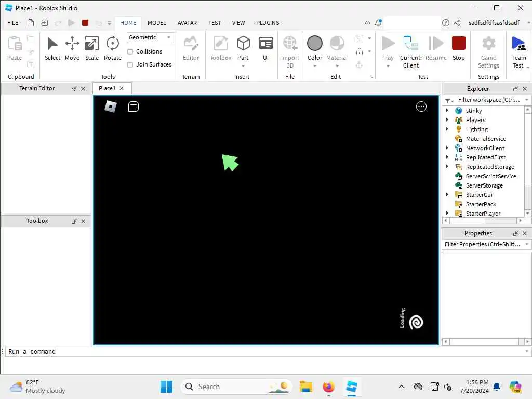Open the Windows Start menu
This screenshot has height=399, width=532.
click(166, 387)
